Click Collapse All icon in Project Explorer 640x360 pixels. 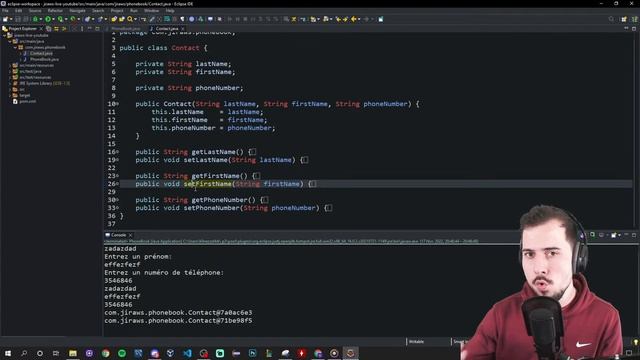[49, 29]
